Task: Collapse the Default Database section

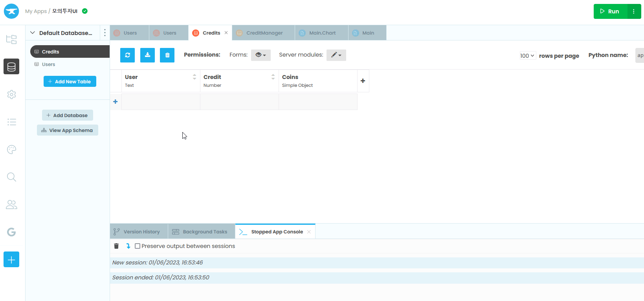Action: click(33, 33)
